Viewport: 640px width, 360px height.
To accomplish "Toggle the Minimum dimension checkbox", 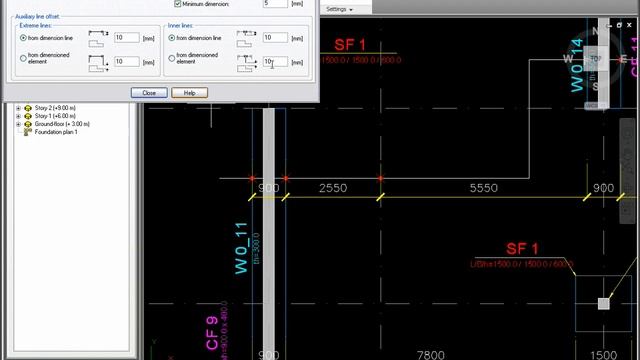I will click(x=178, y=4).
